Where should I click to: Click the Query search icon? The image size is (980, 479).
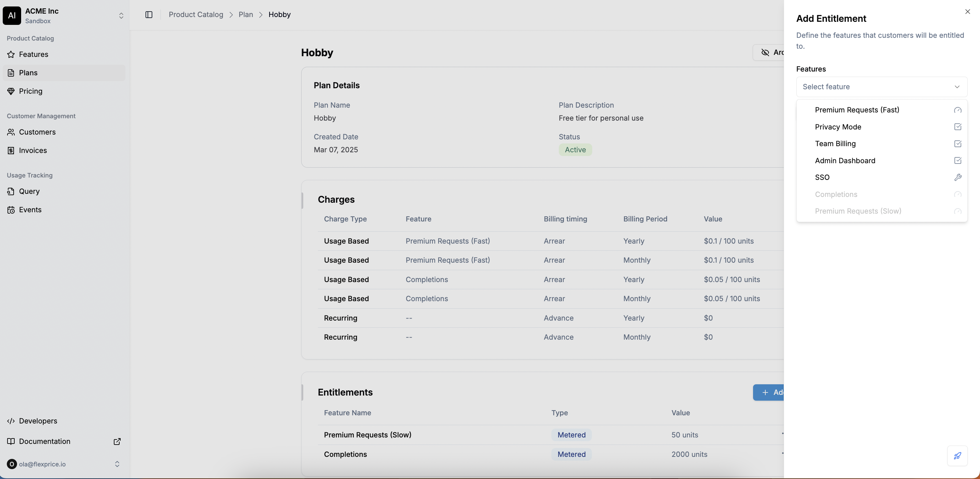[11, 191]
